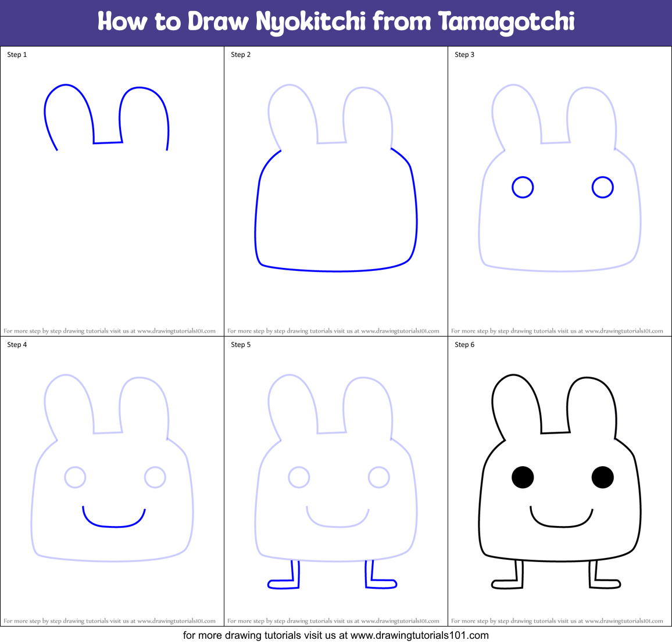The height and width of the screenshot is (644, 672).
Task: Click the footer text under Step 1
Action: pyautogui.click(x=112, y=330)
